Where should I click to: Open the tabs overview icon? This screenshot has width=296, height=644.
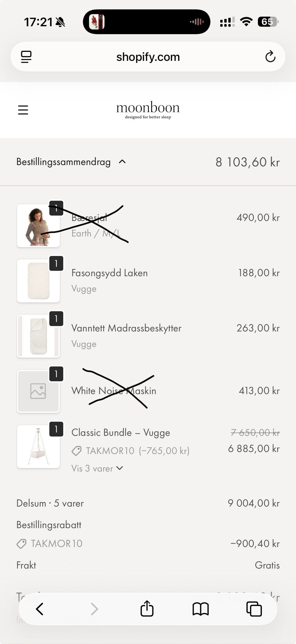[x=254, y=609]
